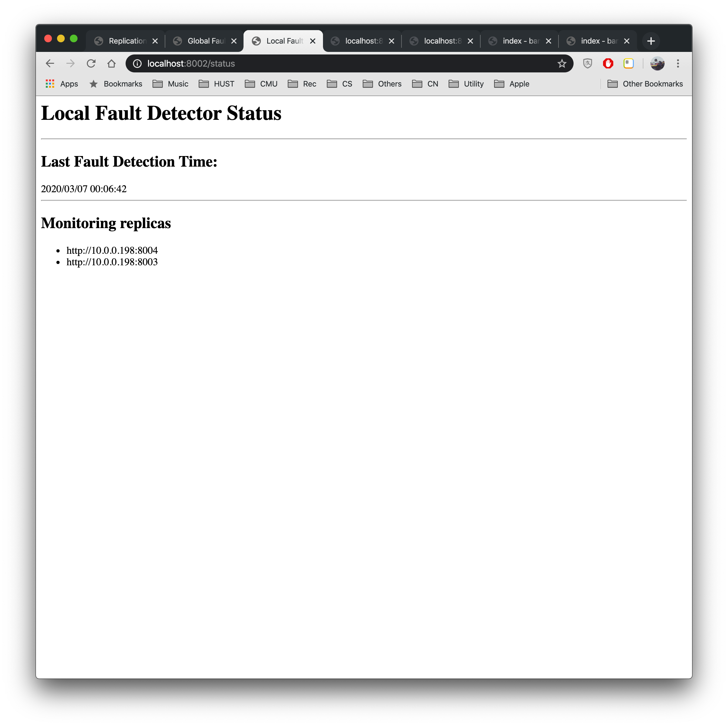Open the localhost:8004 monitoring replica link

coord(112,250)
